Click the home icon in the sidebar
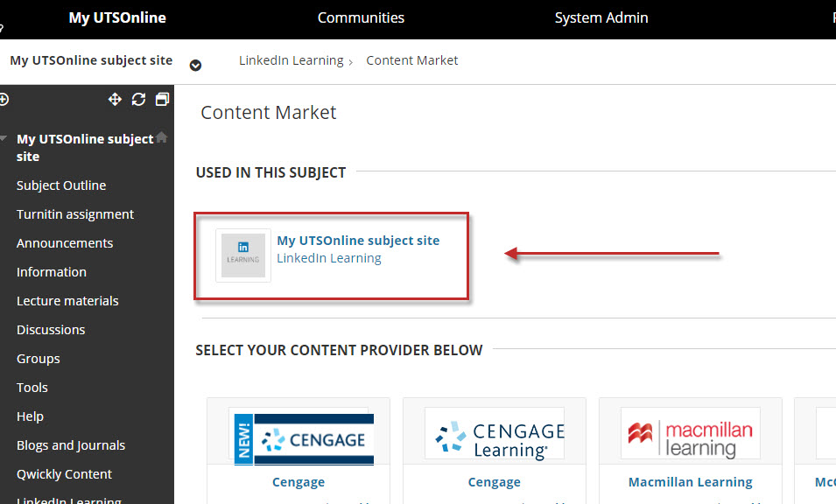 pyautogui.click(x=161, y=137)
